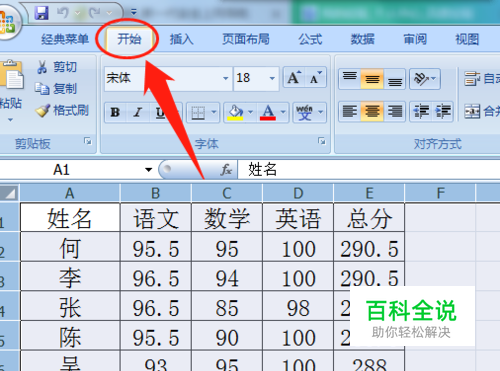Expand the Name Box dropdown arrow
The image size is (500, 371).
(149, 170)
